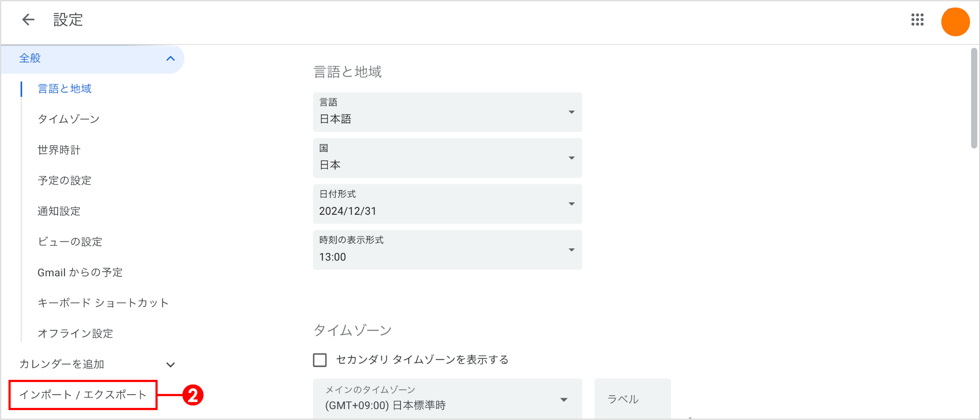This screenshot has width=980, height=420.
Task: Click the back arrow to leave Settings
Action: [28, 19]
